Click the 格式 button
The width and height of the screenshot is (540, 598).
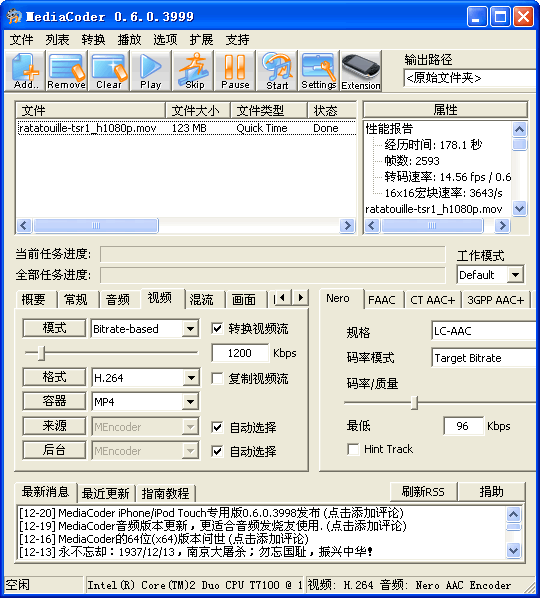pyautogui.click(x=54, y=377)
